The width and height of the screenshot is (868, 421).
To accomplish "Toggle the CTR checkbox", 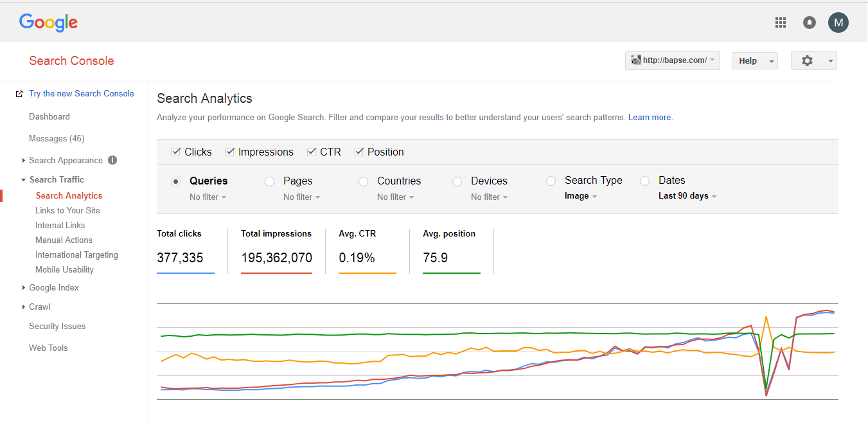I will [x=312, y=152].
